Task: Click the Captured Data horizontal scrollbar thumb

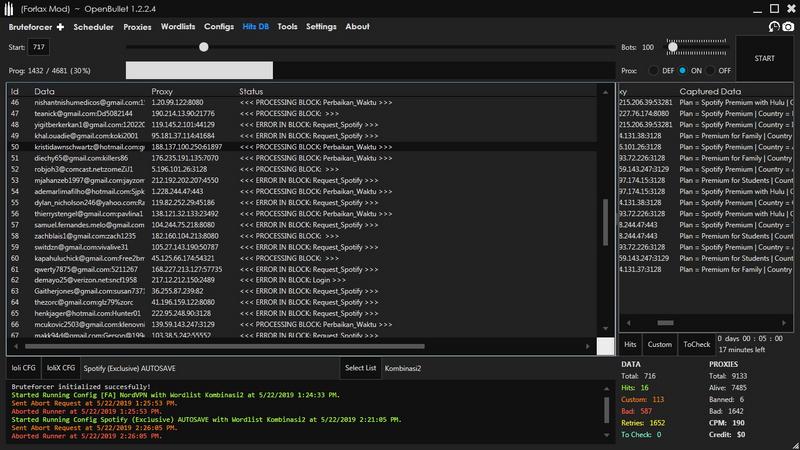Action: click(x=665, y=323)
